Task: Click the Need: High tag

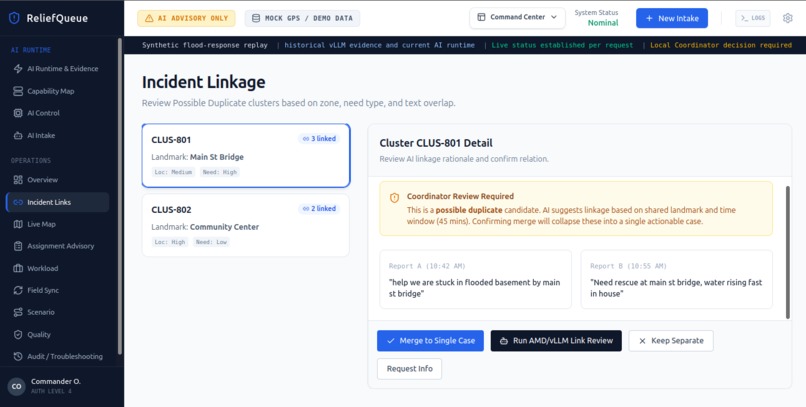Action: click(219, 172)
